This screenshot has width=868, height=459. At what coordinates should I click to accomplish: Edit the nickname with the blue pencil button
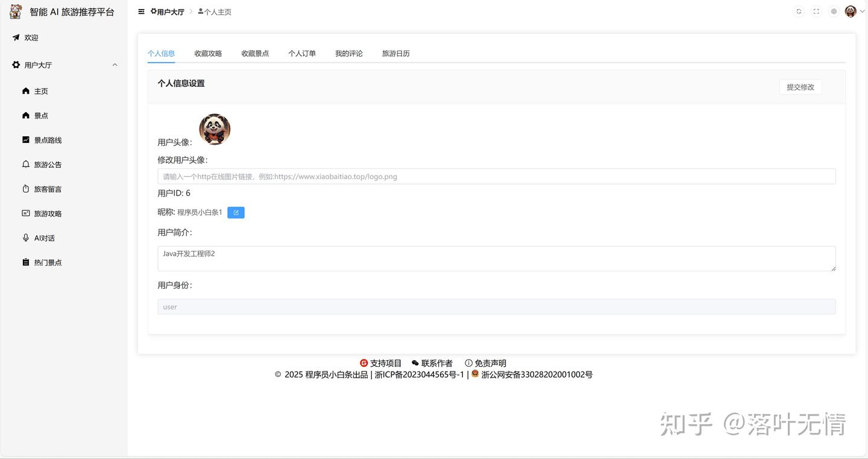click(236, 212)
